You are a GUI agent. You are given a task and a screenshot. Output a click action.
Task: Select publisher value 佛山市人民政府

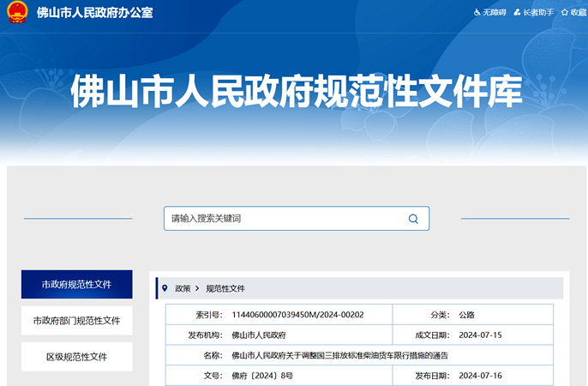(x=259, y=335)
